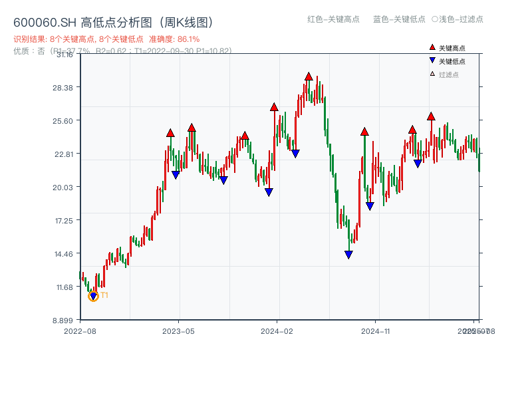Click the orange T1 label text
The image size is (532, 399).
(104, 295)
